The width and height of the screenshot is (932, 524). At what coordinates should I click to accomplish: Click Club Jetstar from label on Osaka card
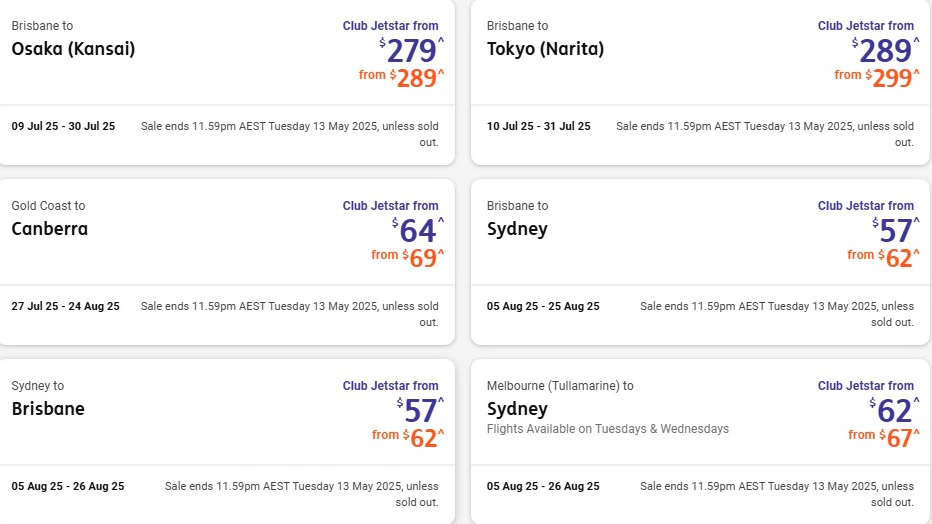click(391, 26)
